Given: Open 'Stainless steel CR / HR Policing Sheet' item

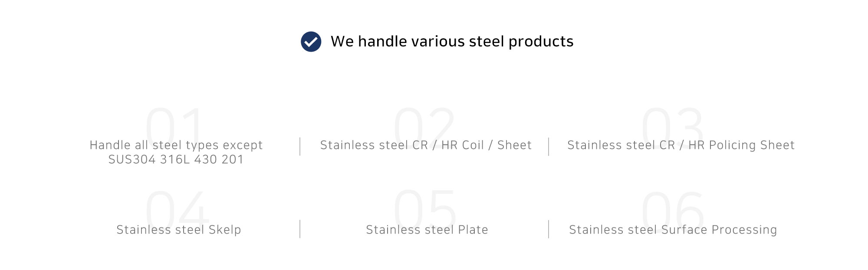Looking at the screenshot, I should pyautogui.click(x=681, y=145).
